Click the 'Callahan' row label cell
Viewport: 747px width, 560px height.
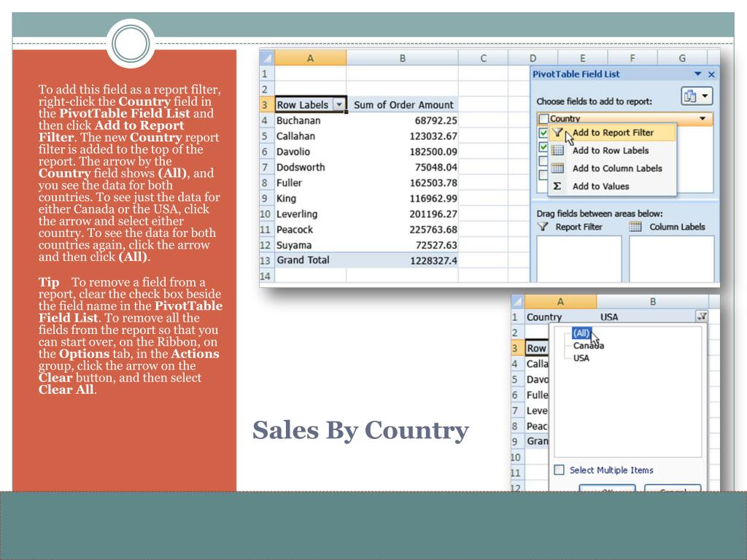coord(310,136)
